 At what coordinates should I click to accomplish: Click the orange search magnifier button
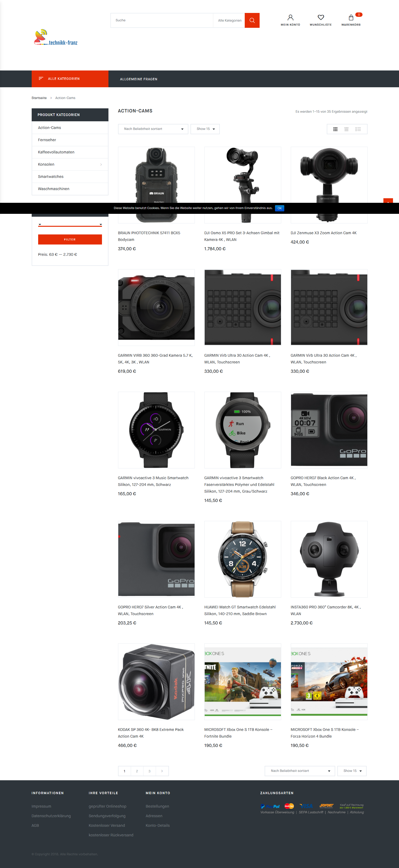pos(252,20)
